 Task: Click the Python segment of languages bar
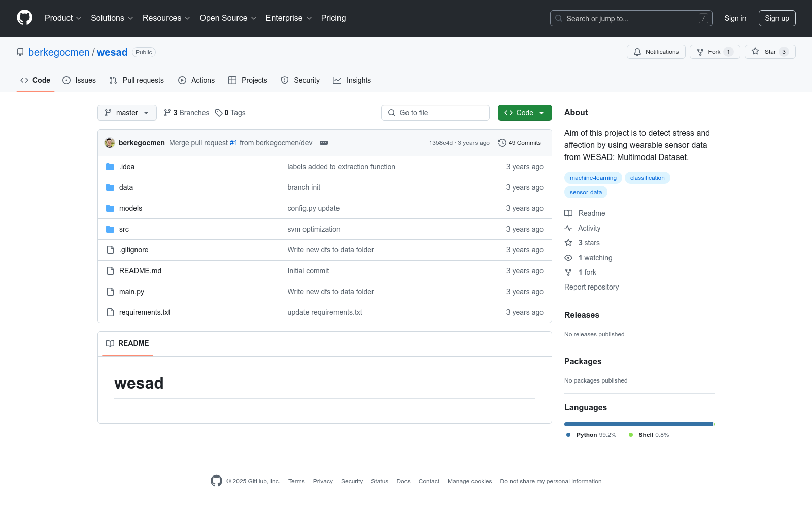click(638, 424)
